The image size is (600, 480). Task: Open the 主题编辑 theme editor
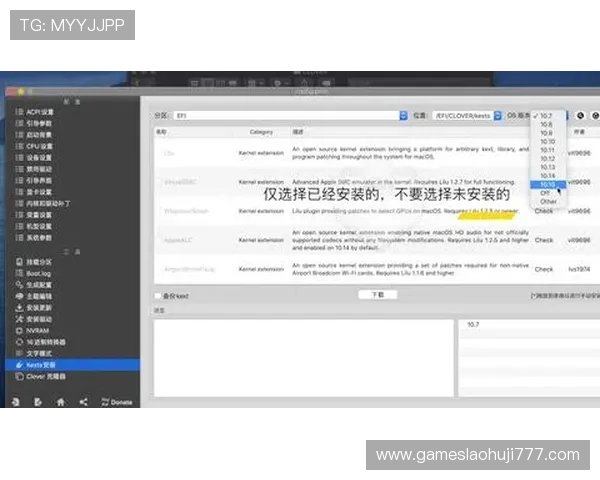pos(33,296)
